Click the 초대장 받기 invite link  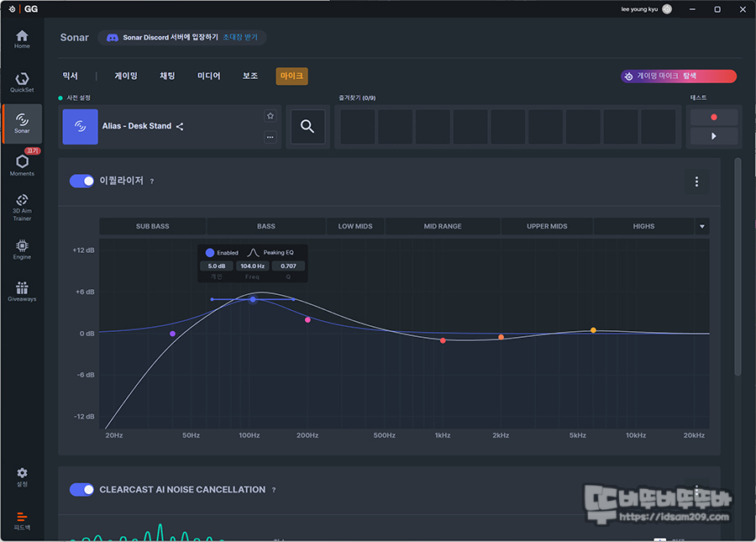[x=240, y=37]
